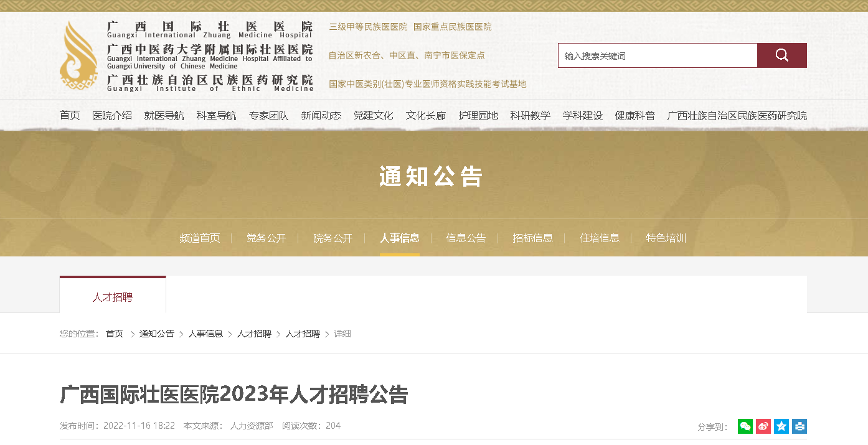Screen dimensions: 868x445
Task: Click the golden hospital logo
Action: pos(78,55)
